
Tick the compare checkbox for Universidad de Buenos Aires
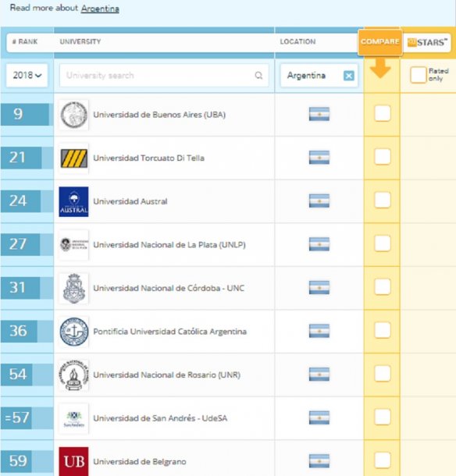pyautogui.click(x=382, y=113)
